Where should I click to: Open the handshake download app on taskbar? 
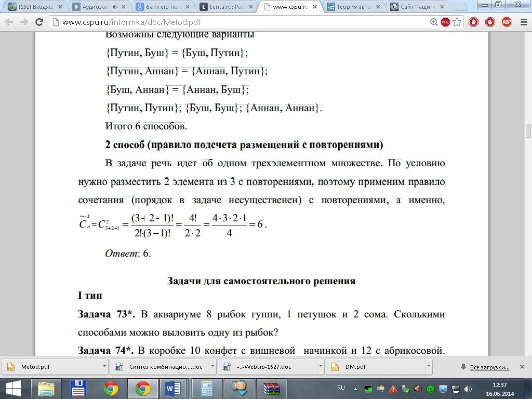tap(238, 389)
